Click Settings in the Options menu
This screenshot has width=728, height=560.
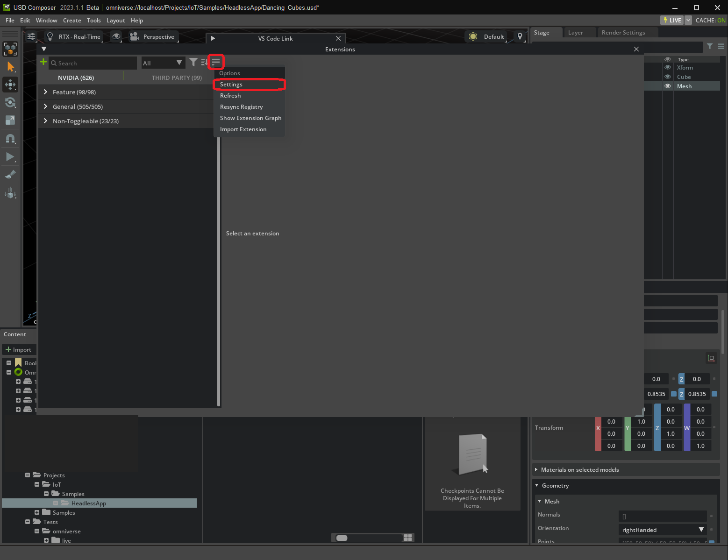(x=249, y=85)
